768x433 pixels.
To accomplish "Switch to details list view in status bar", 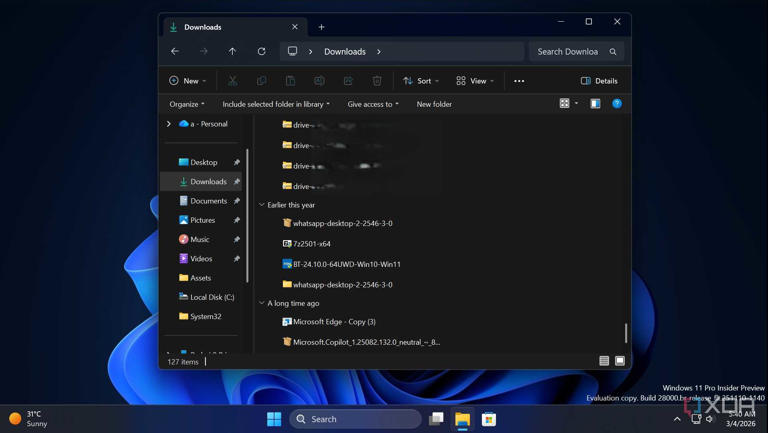I will point(604,361).
